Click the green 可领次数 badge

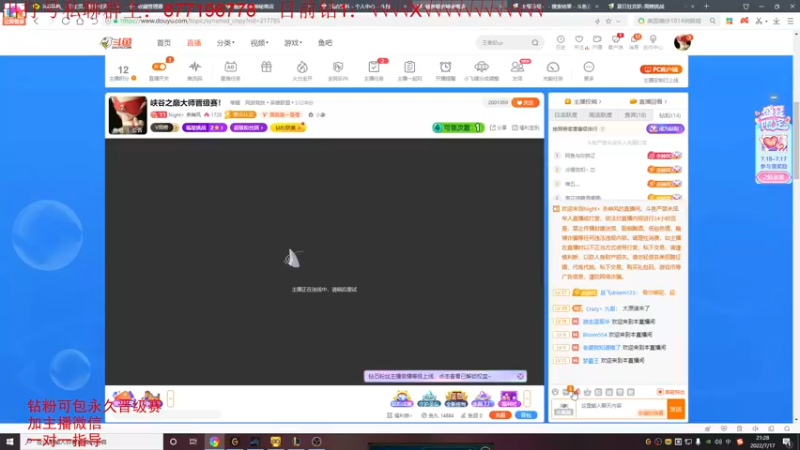pos(458,128)
